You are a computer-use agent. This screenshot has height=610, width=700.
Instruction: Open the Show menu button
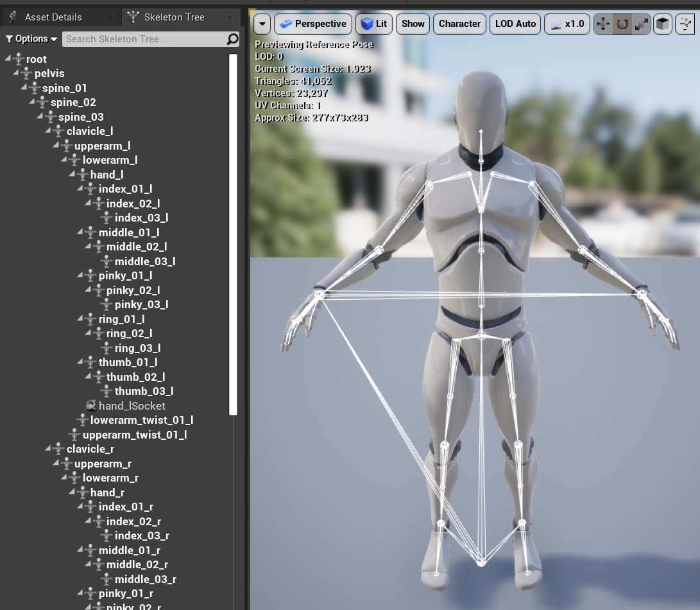click(413, 23)
